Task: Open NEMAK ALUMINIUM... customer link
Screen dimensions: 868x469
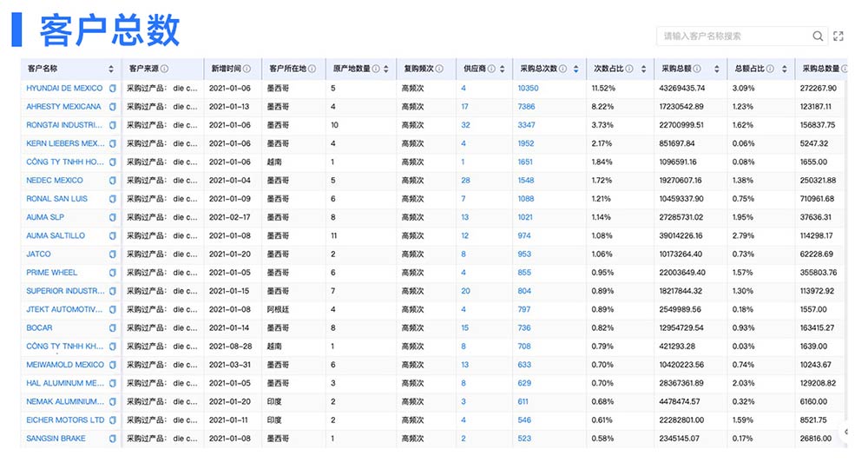Action: (x=65, y=401)
